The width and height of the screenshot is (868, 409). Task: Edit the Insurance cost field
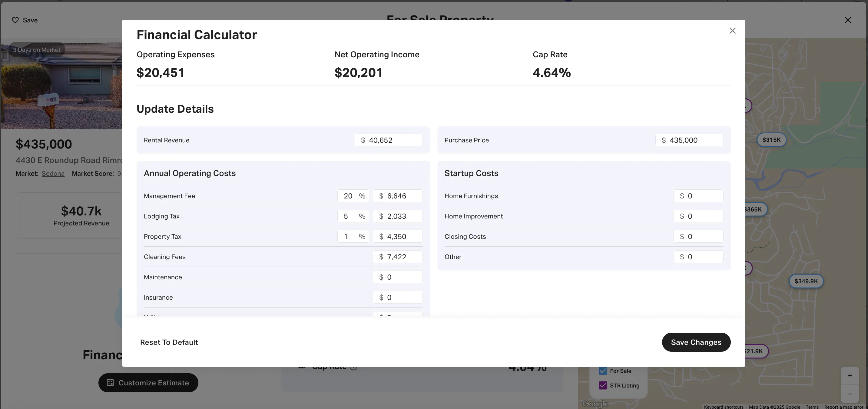[x=398, y=297]
